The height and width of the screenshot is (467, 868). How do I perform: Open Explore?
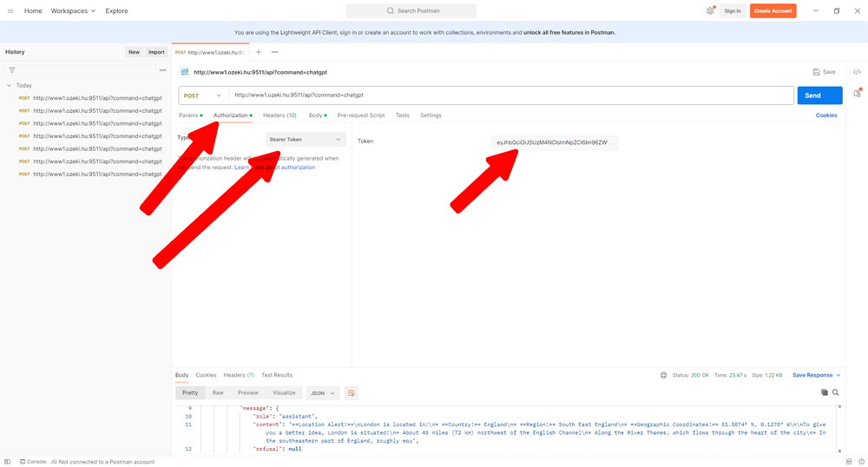(x=117, y=11)
